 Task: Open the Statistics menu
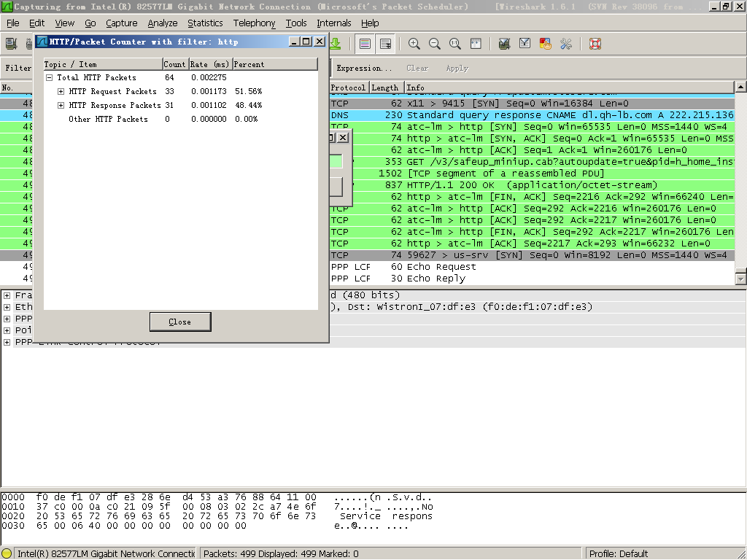click(205, 23)
